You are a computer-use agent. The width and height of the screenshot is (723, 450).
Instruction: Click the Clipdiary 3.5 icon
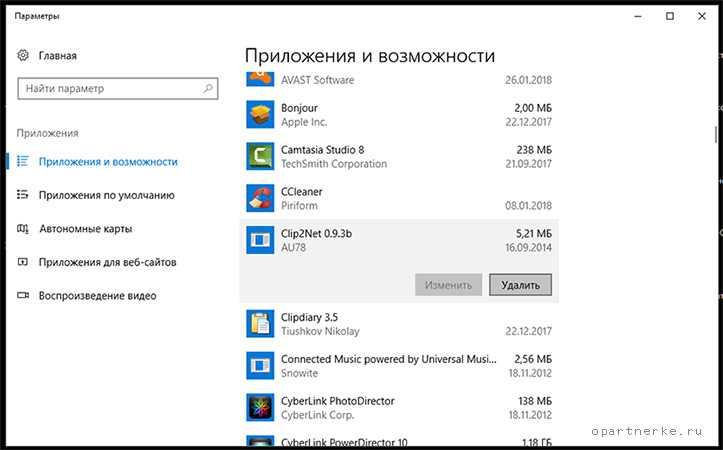pos(260,324)
